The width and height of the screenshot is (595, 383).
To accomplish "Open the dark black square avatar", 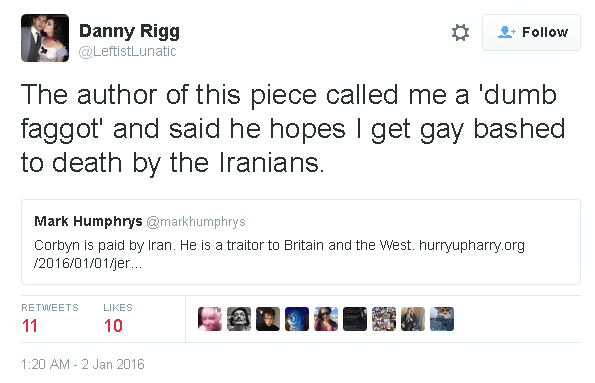I will (355, 319).
